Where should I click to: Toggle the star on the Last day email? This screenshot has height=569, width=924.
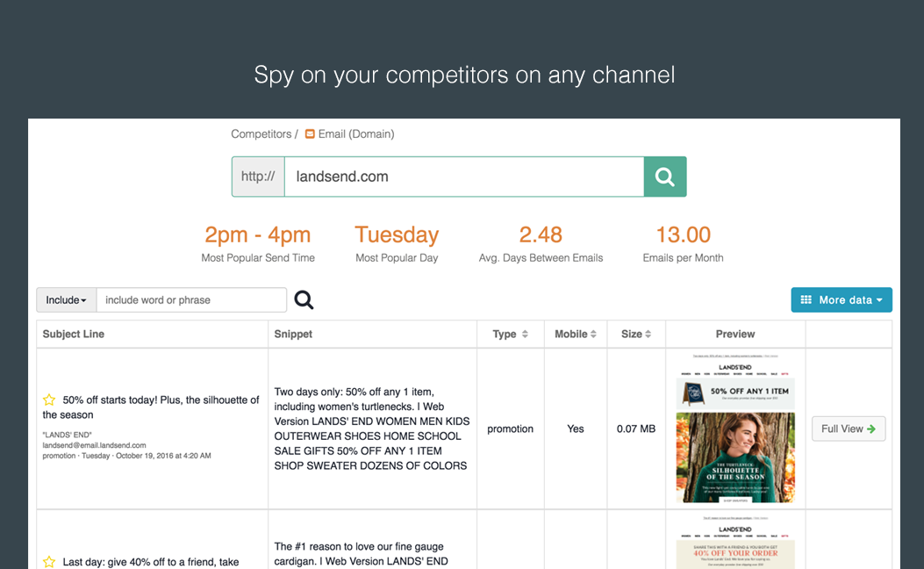tap(47, 561)
